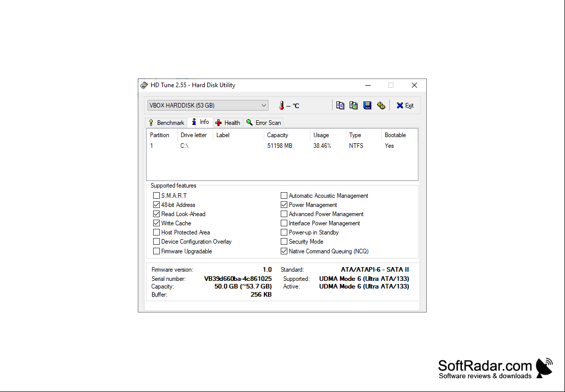Click the Exit button

coord(405,106)
